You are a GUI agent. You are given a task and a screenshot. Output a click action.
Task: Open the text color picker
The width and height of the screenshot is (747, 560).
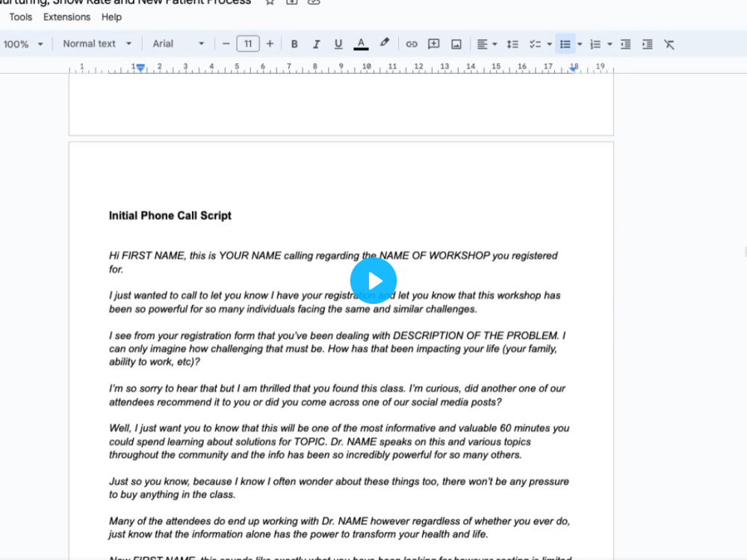tap(361, 44)
